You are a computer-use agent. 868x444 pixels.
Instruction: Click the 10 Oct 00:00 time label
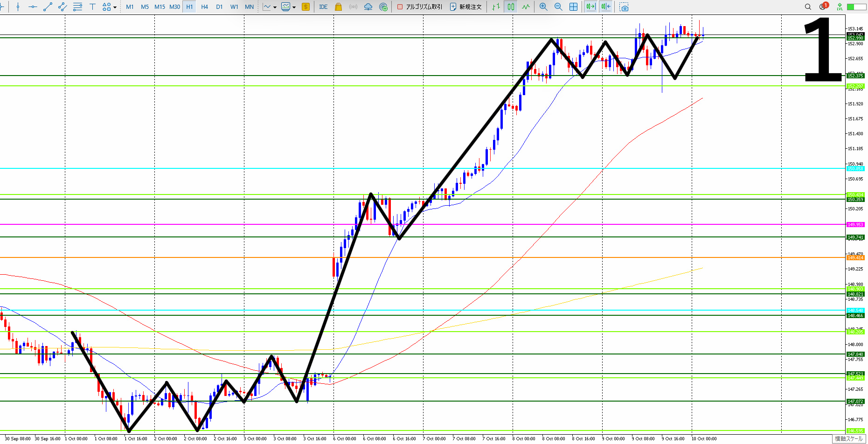pos(704,438)
